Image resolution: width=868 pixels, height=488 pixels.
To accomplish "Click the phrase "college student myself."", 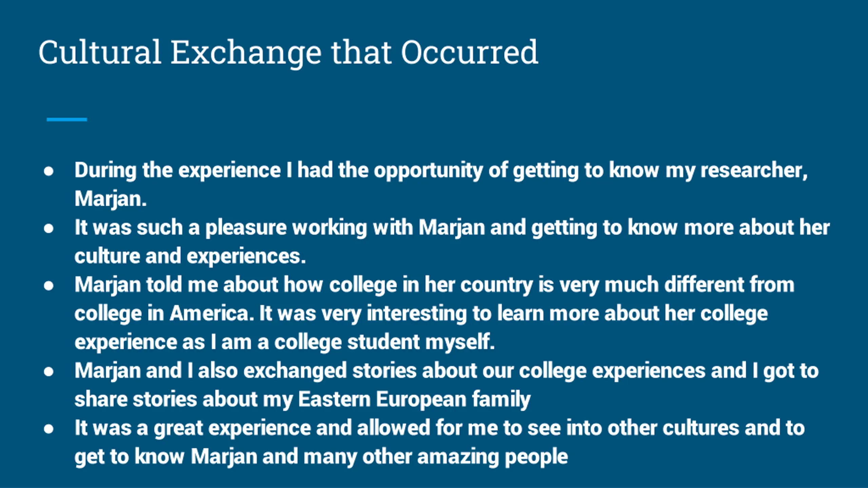I will tap(384, 343).
